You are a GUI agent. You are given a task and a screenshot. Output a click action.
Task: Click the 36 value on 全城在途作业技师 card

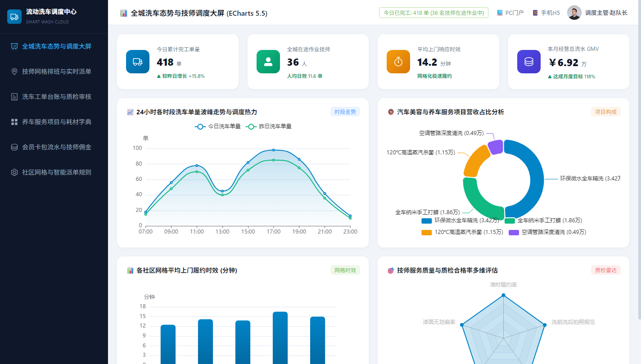(293, 63)
